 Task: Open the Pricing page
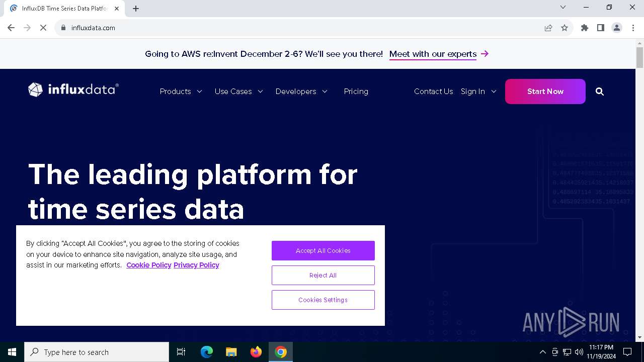point(356,92)
